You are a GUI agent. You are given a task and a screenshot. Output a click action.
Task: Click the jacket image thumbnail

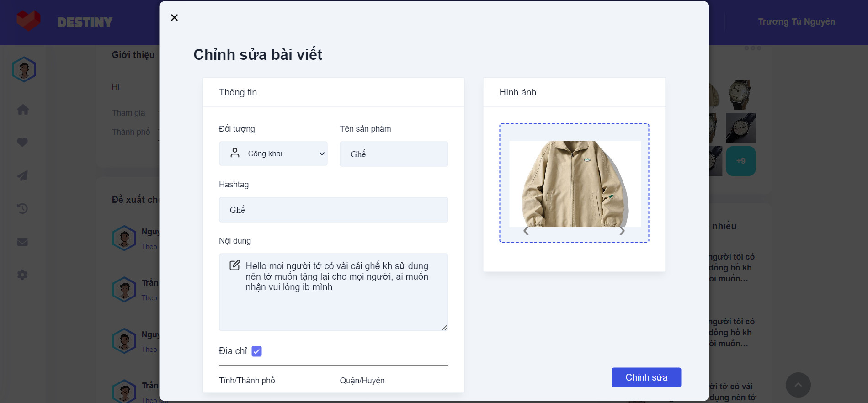(575, 184)
